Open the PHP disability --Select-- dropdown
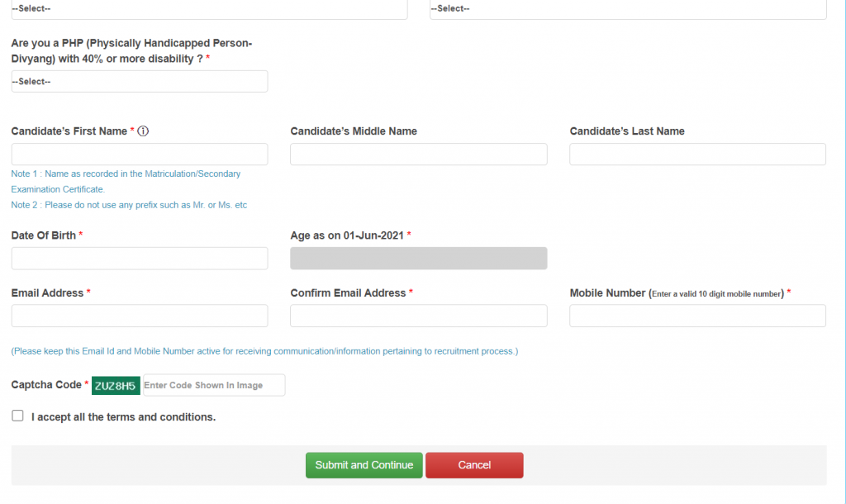Image resolution: width=846 pixels, height=504 pixels. pyautogui.click(x=139, y=81)
